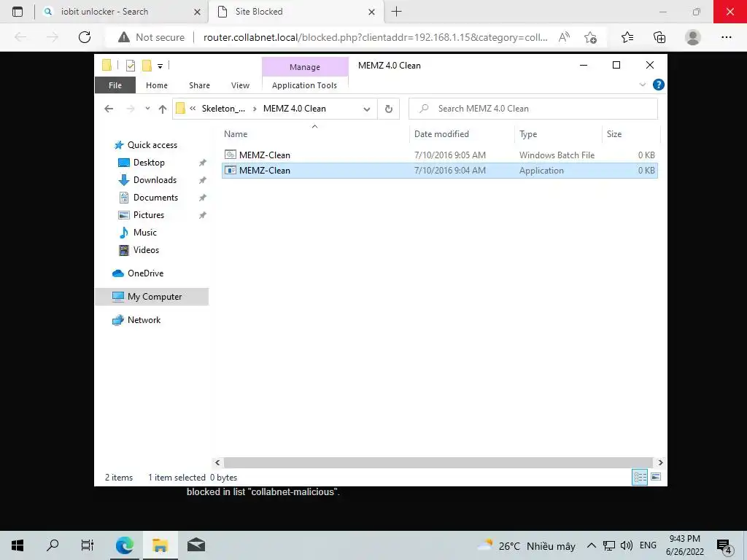The image size is (747, 560).
Task: Close the Site Blocked browser tab
Action: pos(371,12)
